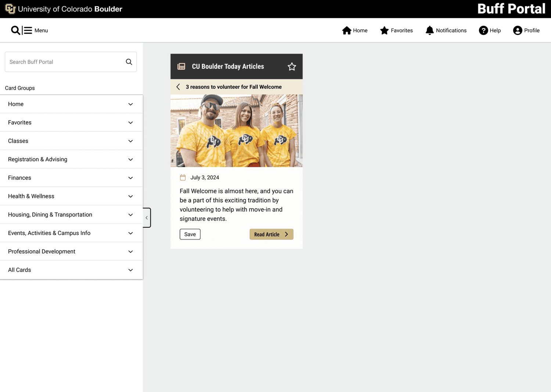The image size is (551, 392).
Task: Click the Read Article button
Action: click(271, 234)
